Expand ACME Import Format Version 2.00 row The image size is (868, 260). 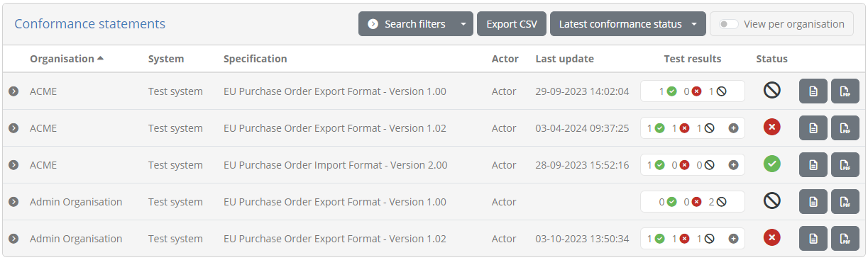[x=13, y=165]
